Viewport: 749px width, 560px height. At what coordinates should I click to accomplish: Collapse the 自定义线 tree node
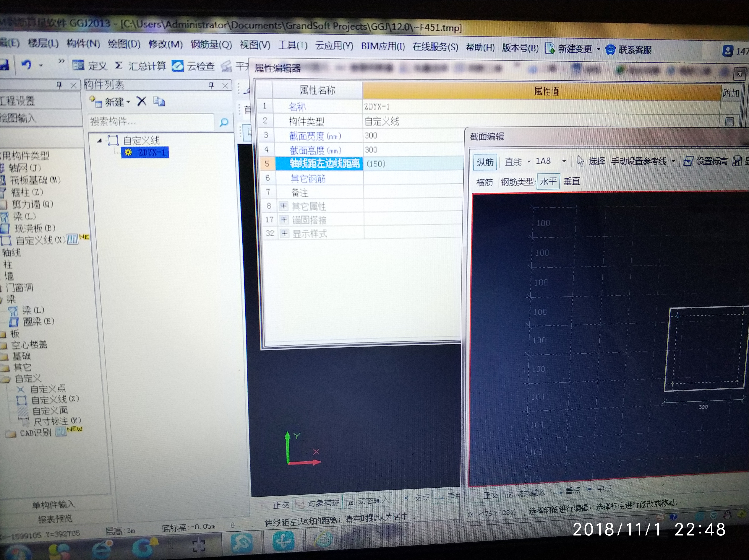(100, 140)
